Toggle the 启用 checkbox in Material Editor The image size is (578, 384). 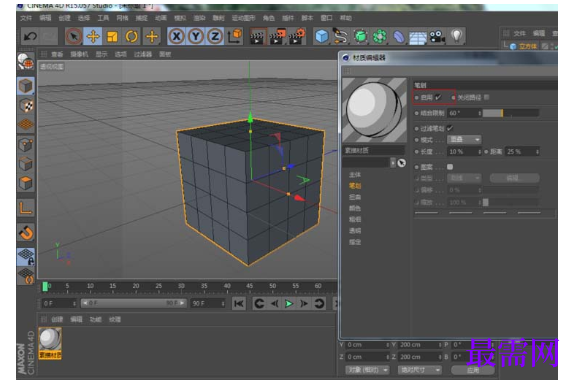pyautogui.click(x=438, y=97)
